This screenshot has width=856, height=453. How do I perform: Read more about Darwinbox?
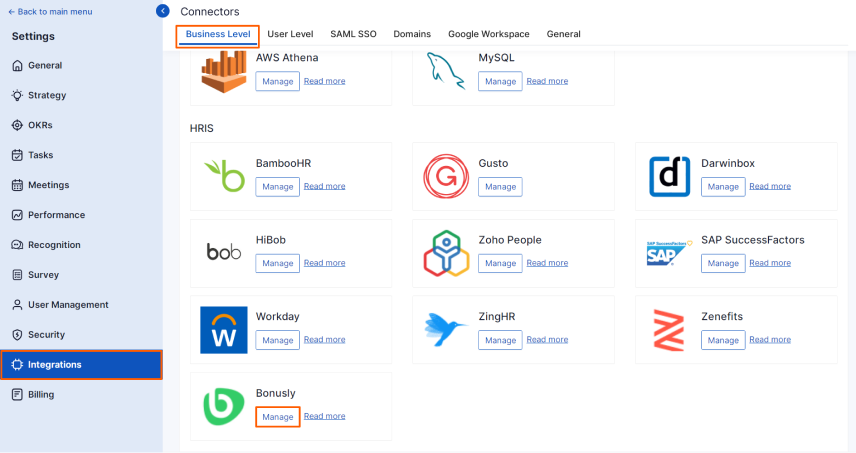770,186
